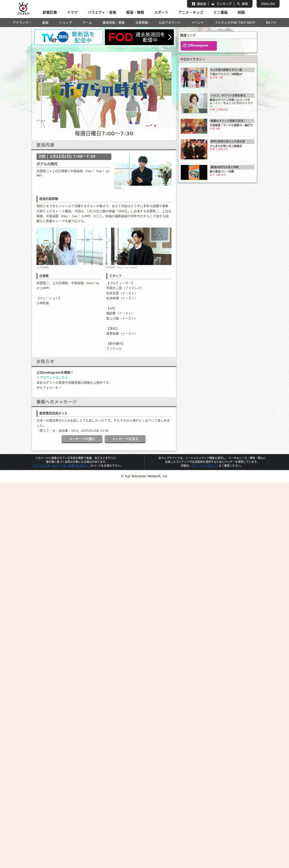The width and height of the screenshot is (289, 868).
Task: Open フジテレビホームページをご利用される方へ link
Action: pyautogui.click(x=60, y=466)
